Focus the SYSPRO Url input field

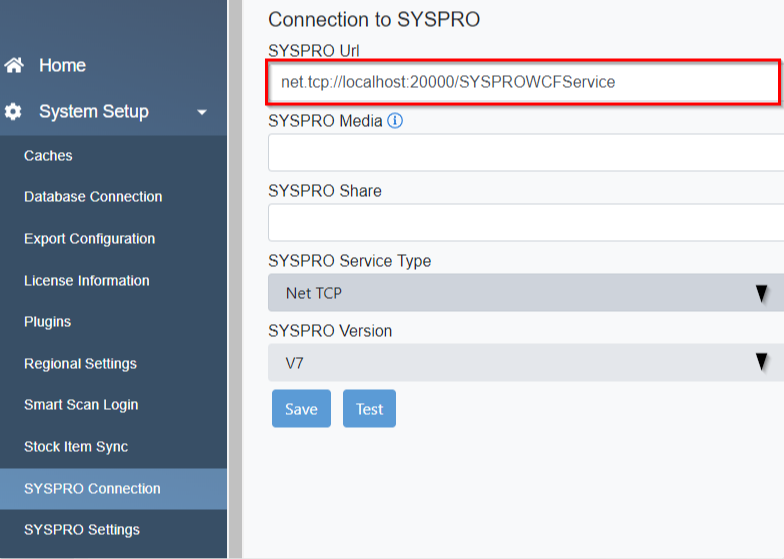pyautogui.click(x=523, y=82)
